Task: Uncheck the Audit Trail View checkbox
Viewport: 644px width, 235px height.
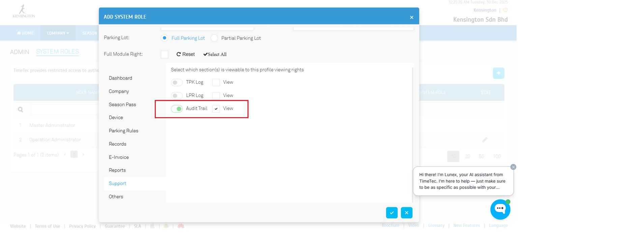Action: pyautogui.click(x=216, y=109)
